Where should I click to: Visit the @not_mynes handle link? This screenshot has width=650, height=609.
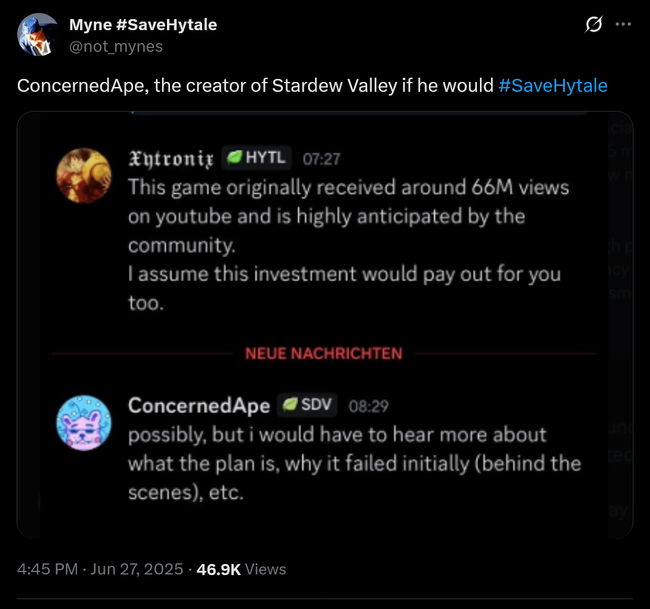coord(115,46)
